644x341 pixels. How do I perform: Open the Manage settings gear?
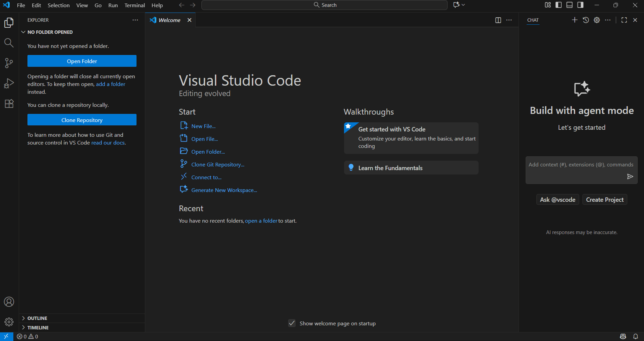9,322
